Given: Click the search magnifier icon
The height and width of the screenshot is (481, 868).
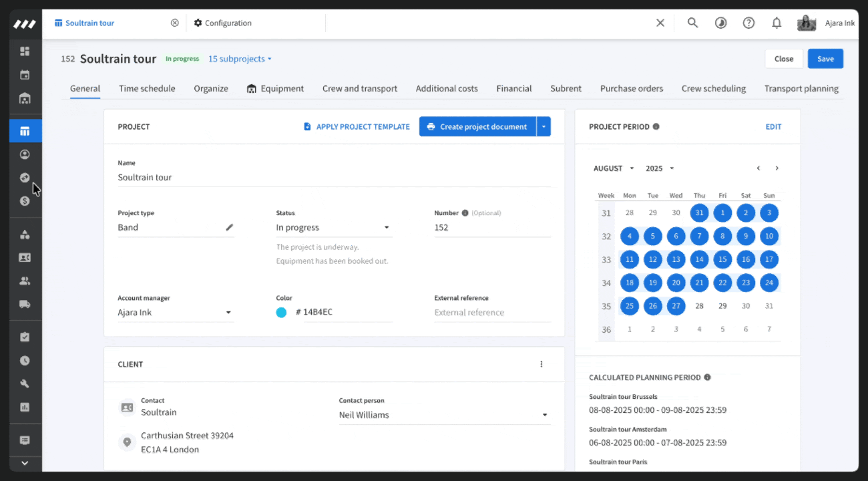Looking at the screenshot, I should click(x=692, y=23).
